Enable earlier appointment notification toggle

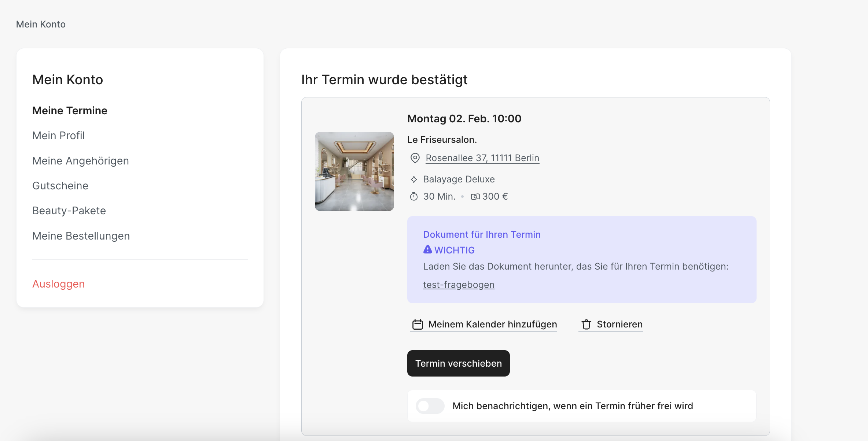tap(430, 406)
